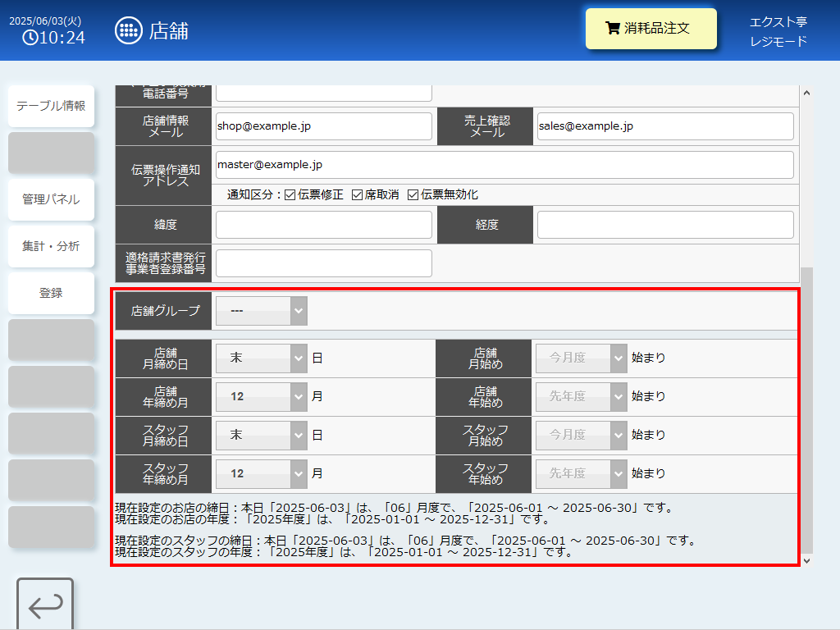
Task: Open the スタッフ年始め 先年度 dropdown
Action: [x=582, y=473]
